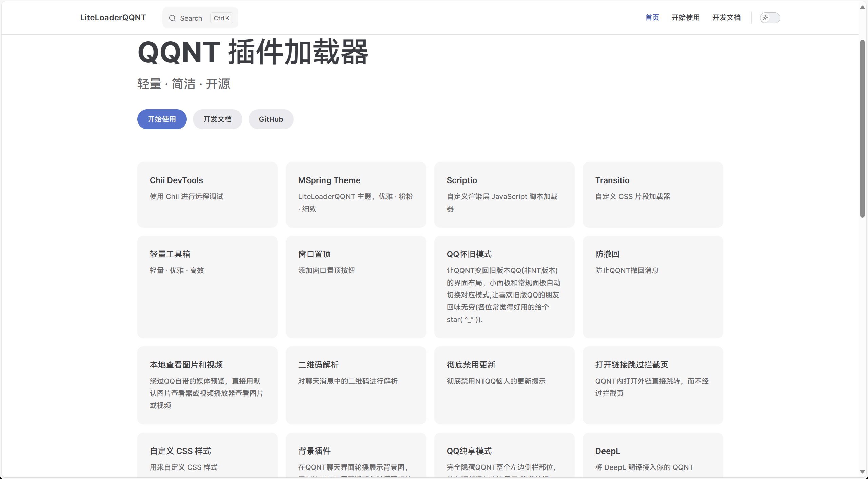Click the text 轻量 · 优雅 · 高效
The image size is (868, 479).
tap(177, 270)
